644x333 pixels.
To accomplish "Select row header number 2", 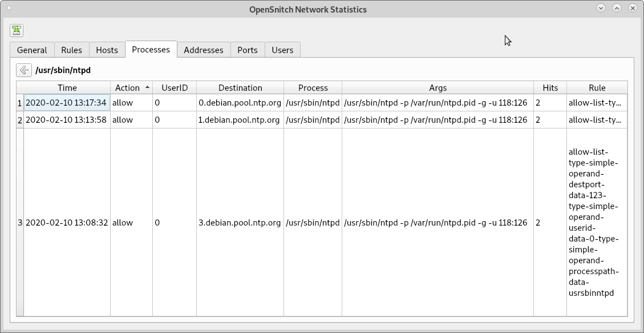I will [20, 119].
